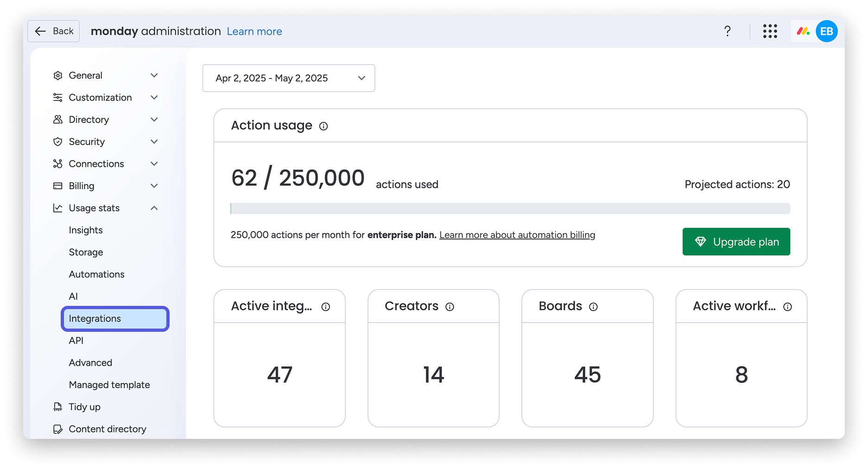Click the action usage progress bar
This screenshot has height=469, width=868.
click(510, 209)
